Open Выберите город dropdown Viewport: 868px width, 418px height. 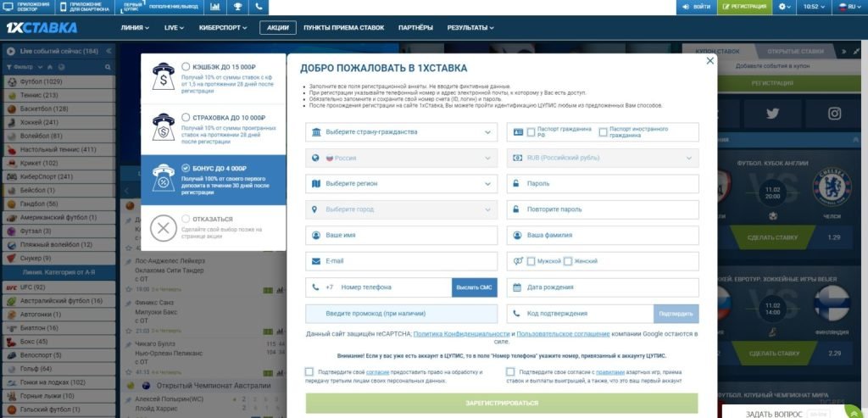(x=401, y=209)
